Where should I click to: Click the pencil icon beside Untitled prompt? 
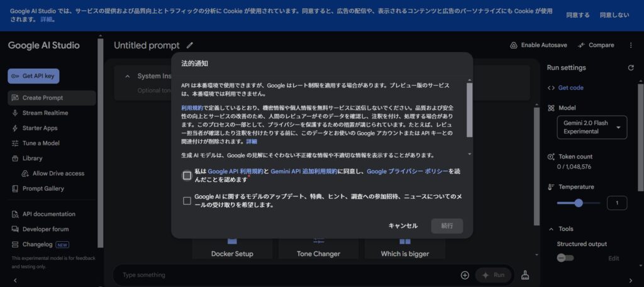(x=189, y=45)
